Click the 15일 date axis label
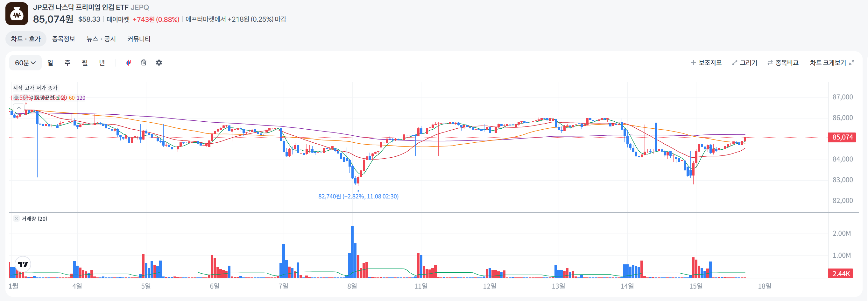 (x=696, y=286)
